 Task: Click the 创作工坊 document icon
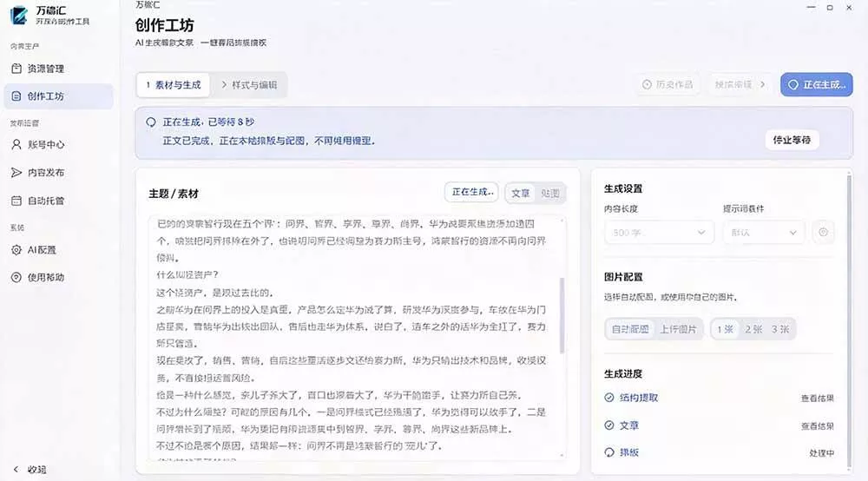click(x=16, y=96)
